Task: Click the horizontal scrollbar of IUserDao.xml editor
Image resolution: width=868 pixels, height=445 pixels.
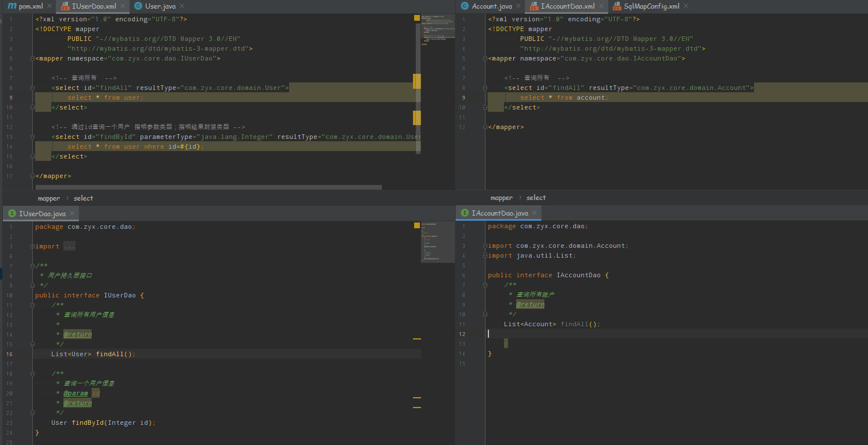Action: tap(209, 187)
